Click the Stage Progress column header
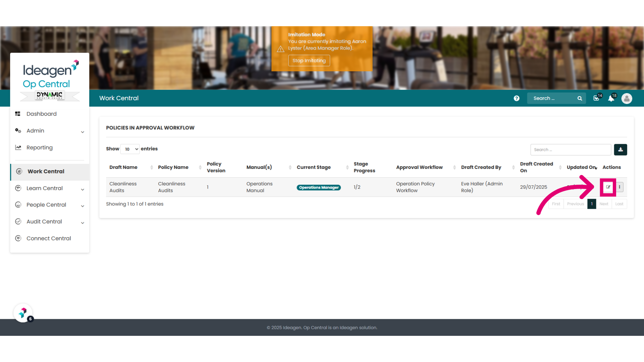Image resolution: width=644 pixels, height=362 pixels. click(364, 167)
